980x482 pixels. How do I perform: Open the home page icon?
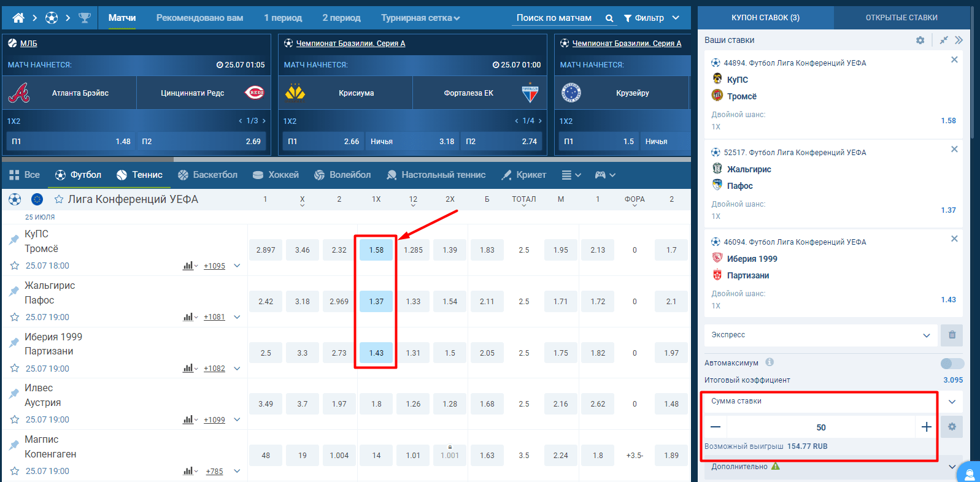(x=18, y=18)
